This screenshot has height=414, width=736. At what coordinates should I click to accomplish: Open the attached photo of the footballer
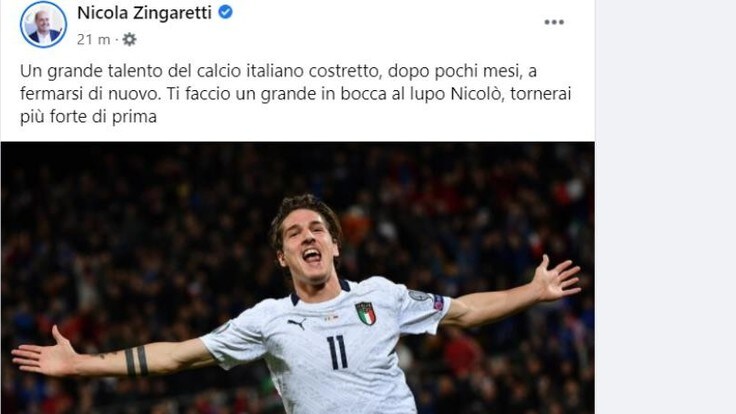[x=298, y=278]
